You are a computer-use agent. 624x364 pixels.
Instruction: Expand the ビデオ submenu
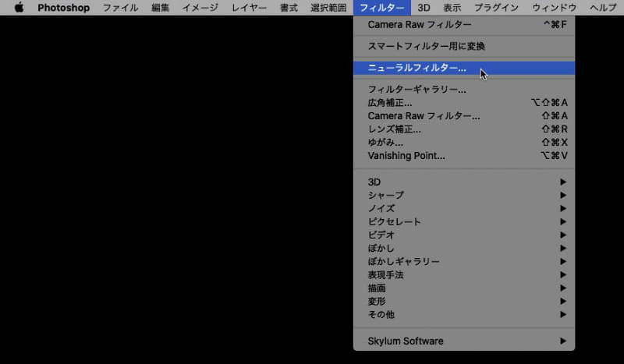(464, 235)
